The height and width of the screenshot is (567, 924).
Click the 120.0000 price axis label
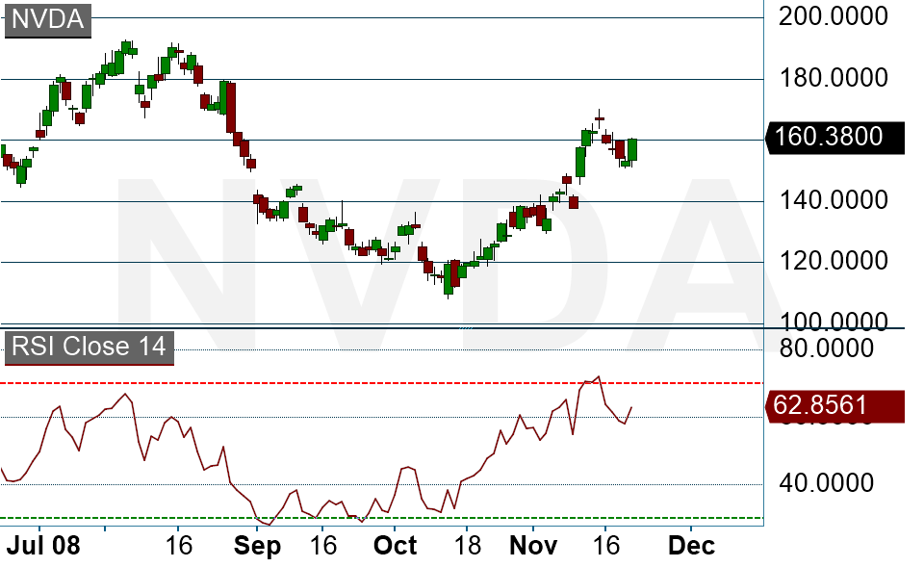tap(833, 261)
